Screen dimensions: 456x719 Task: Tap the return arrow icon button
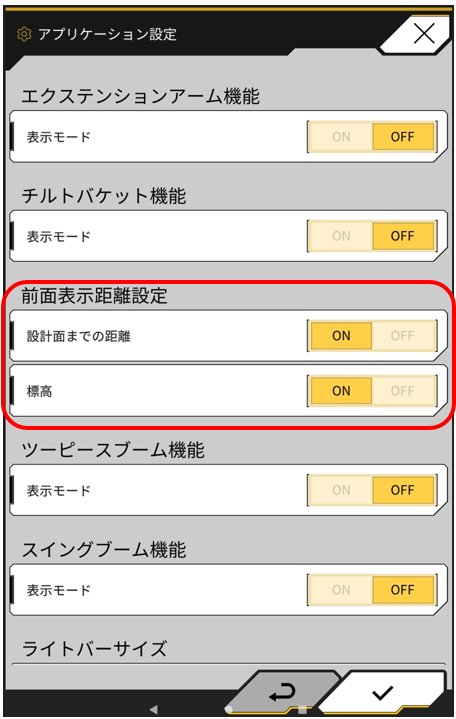coord(283,692)
